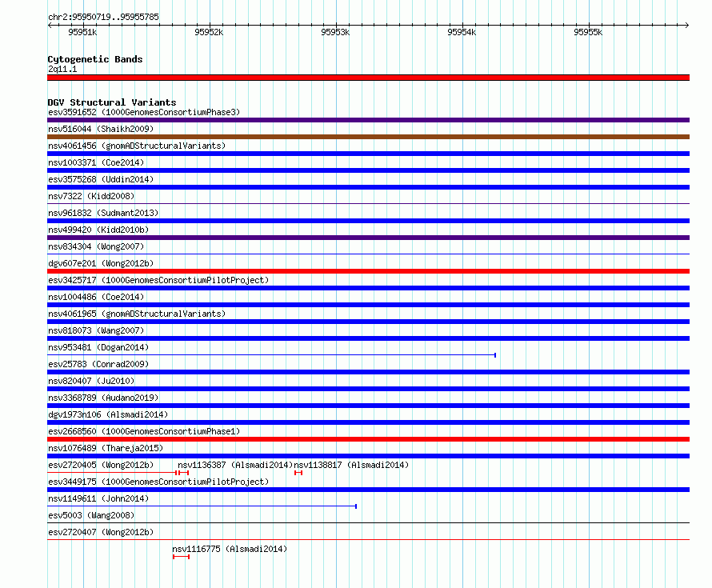Open variant nsv834304 (Wong2007) label

coord(96,246)
